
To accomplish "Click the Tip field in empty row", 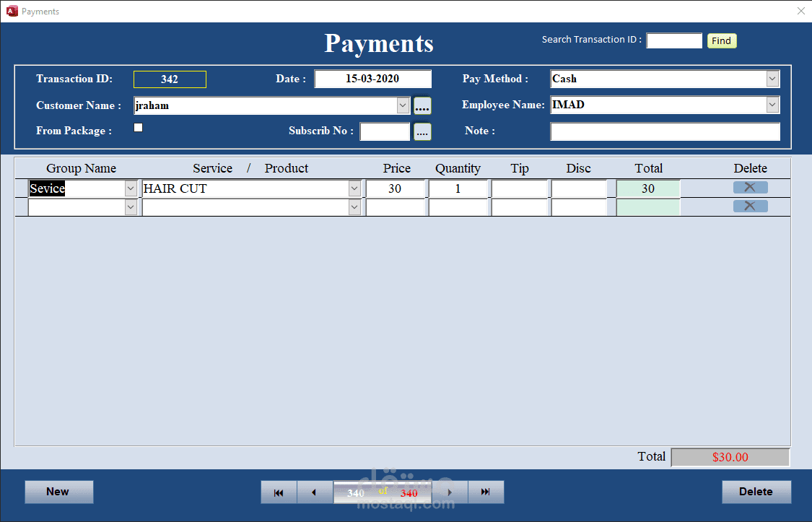I will coord(520,208).
